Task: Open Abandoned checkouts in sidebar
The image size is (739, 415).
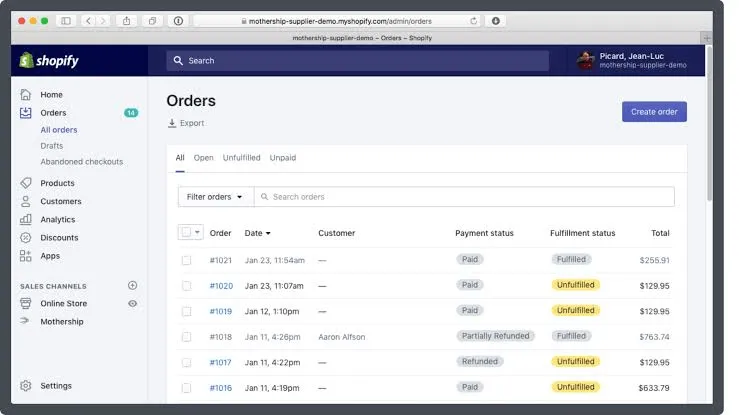Action: click(82, 162)
